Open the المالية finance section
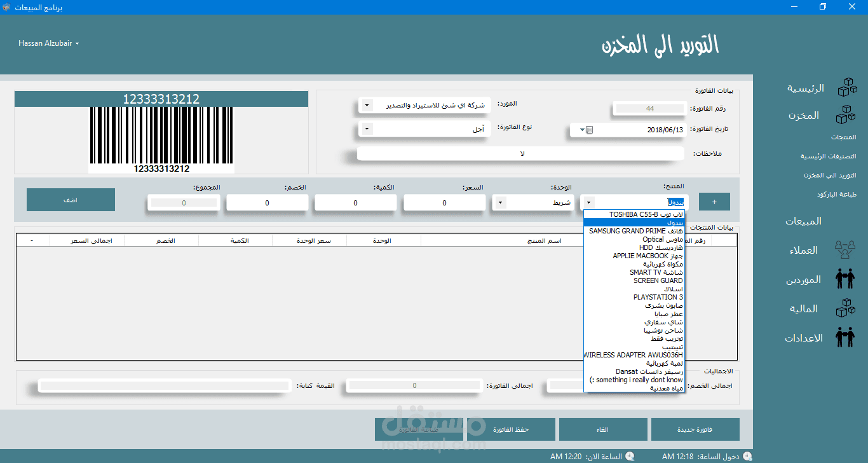868x463 pixels. tap(804, 309)
